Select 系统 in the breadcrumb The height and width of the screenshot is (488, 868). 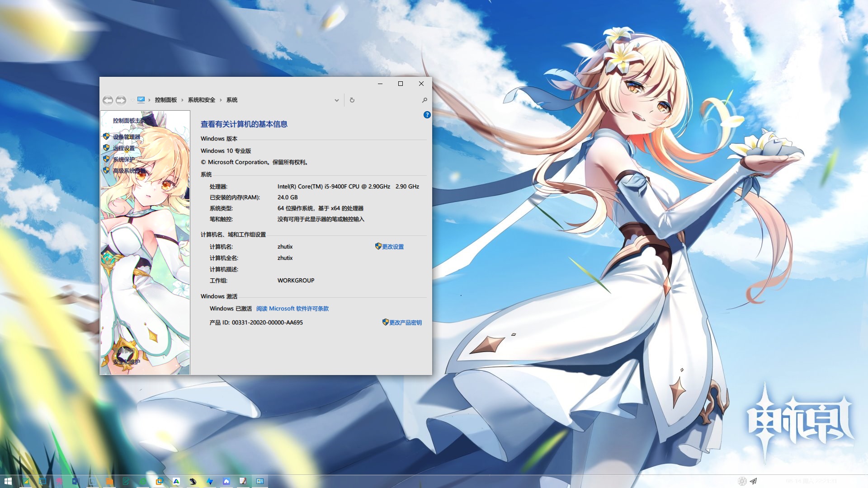point(232,100)
